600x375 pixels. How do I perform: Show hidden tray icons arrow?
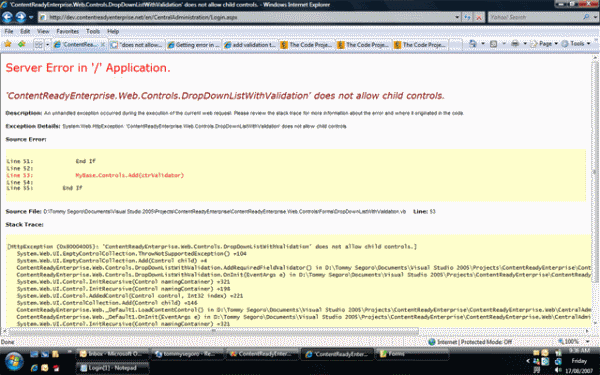528,361
